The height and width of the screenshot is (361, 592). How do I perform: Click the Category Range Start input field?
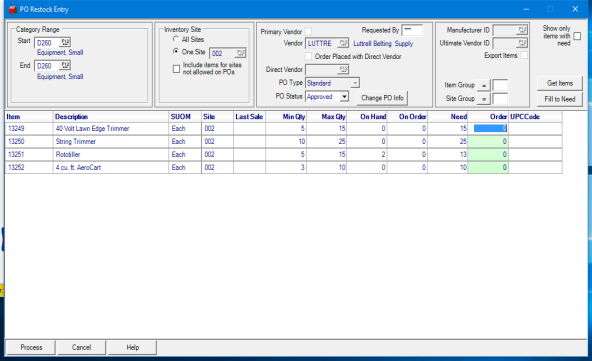point(47,43)
